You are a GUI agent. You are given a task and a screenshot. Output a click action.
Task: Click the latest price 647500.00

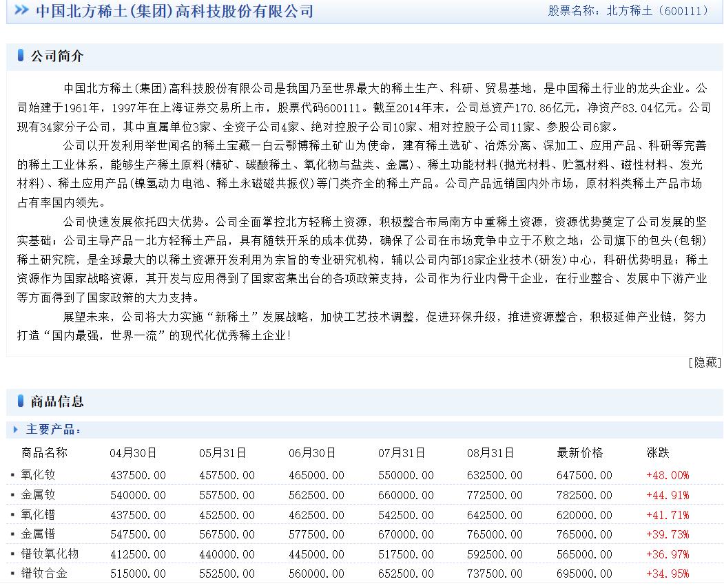(585, 475)
